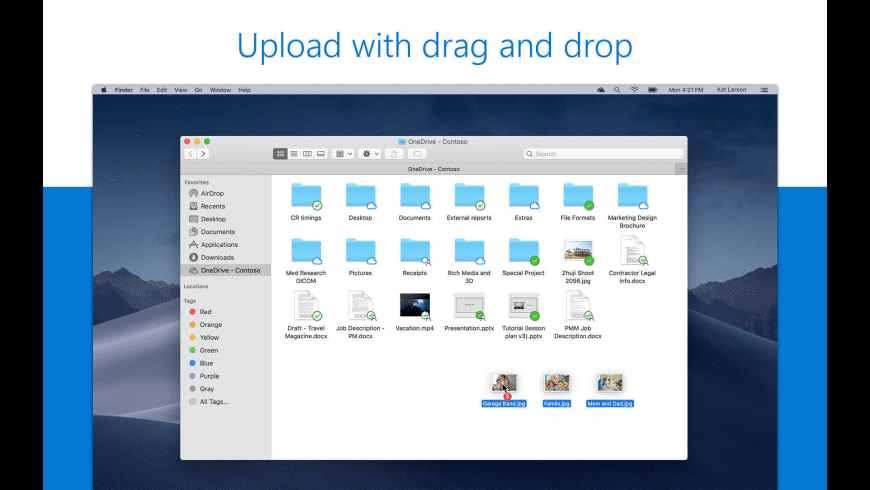Select PMM Job Description.docx file
Viewport: 870px width, 490px height.
click(x=578, y=306)
